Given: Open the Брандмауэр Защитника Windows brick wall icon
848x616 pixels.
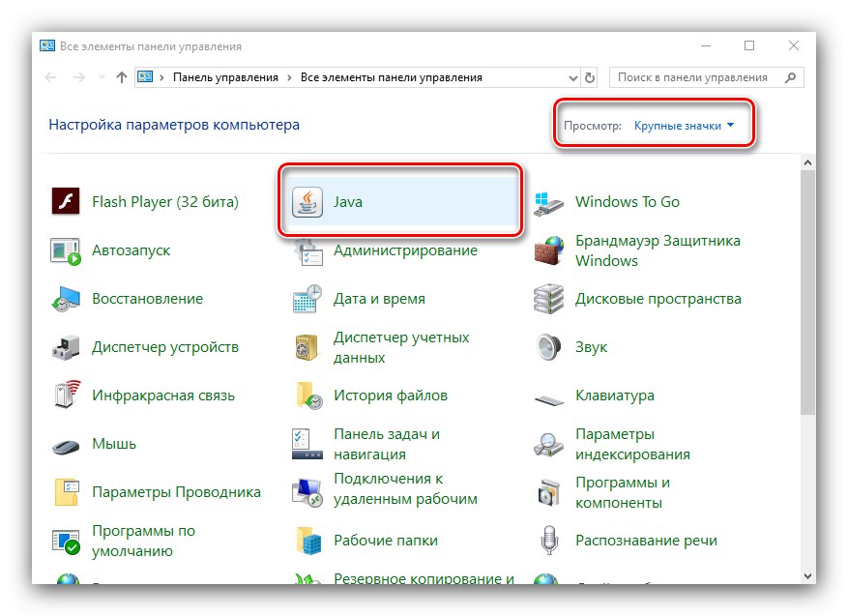Looking at the screenshot, I should click(548, 250).
